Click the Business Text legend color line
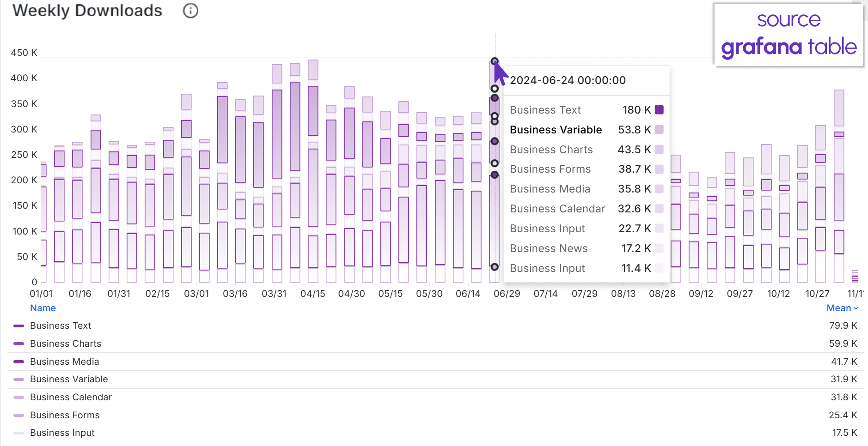Viewport: 868px width, 446px height. coord(19,326)
